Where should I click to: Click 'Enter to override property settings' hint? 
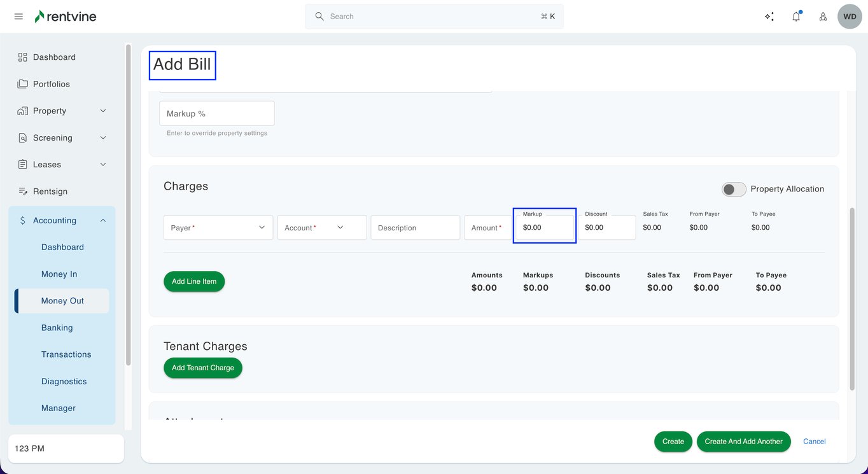pos(217,133)
